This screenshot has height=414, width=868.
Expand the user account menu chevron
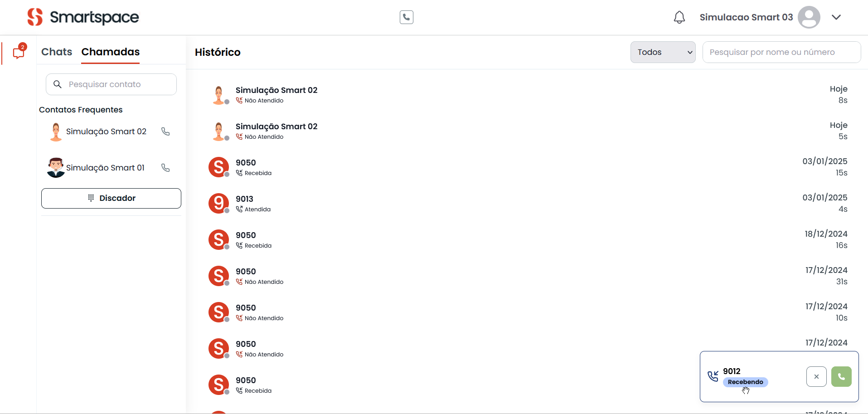[x=836, y=17]
